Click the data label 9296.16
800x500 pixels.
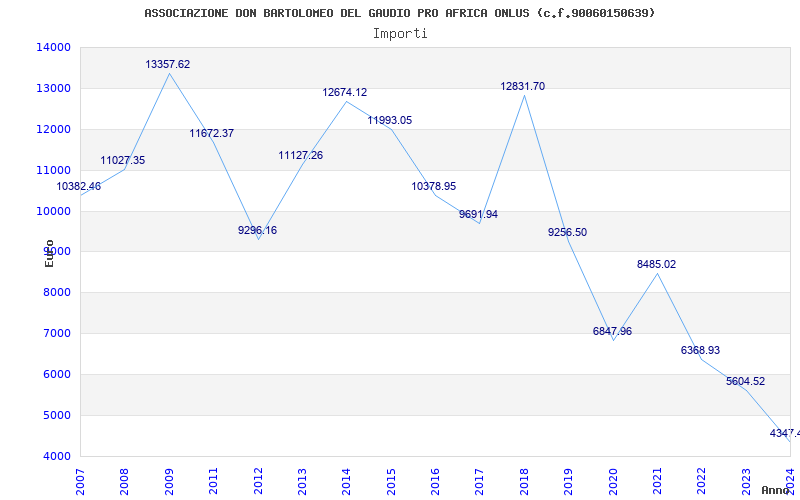coord(257,230)
